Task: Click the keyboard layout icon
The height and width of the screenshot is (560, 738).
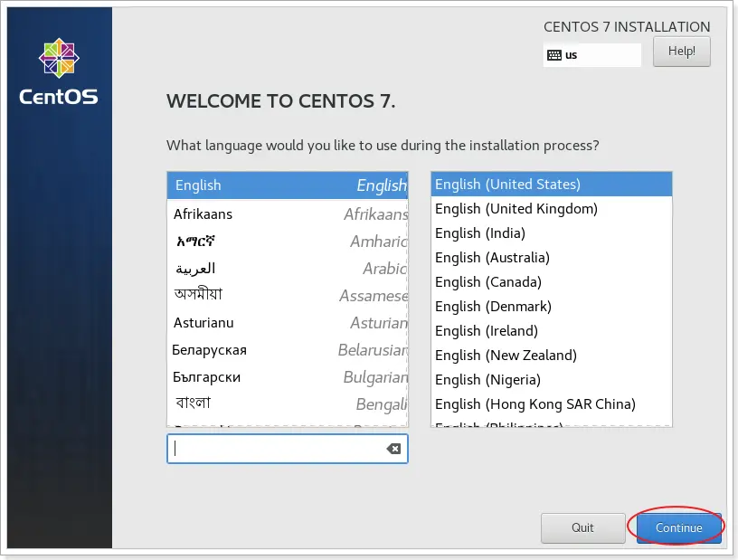Action: pyautogui.click(x=554, y=55)
